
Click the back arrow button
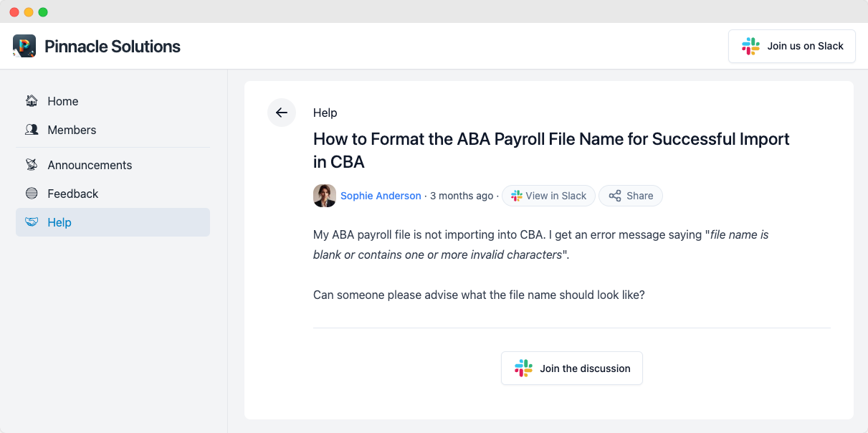point(282,113)
